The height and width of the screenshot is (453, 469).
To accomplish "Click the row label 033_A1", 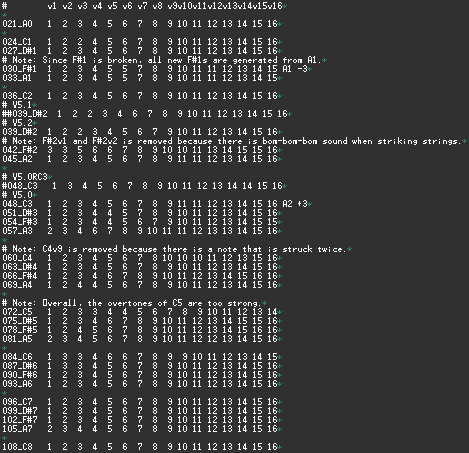I will tap(17, 78).
